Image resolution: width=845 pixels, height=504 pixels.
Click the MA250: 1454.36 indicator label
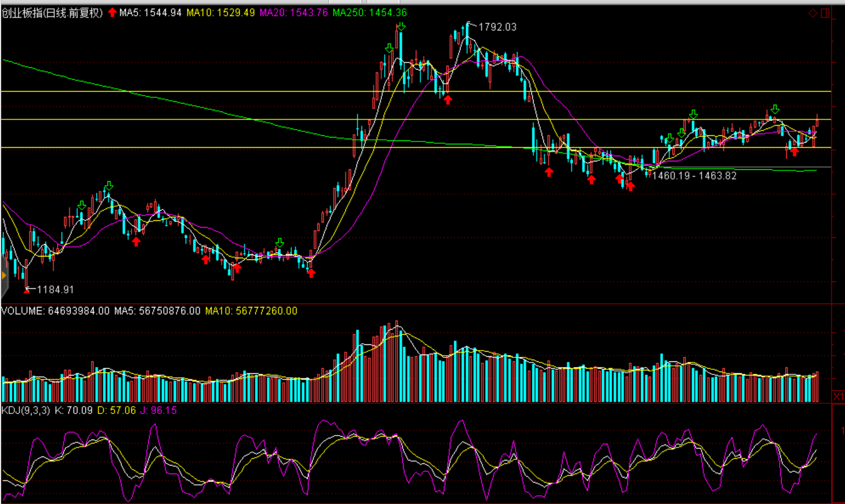click(369, 13)
